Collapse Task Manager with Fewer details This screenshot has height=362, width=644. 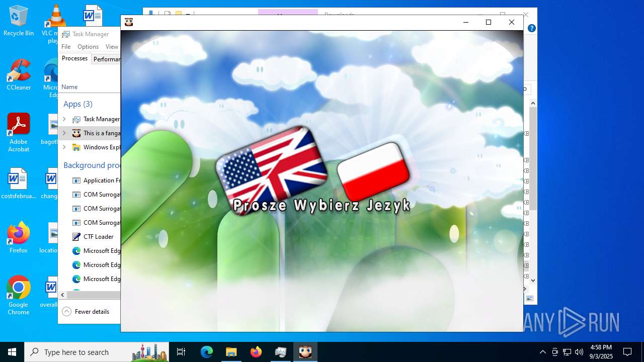tap(86, 312)
